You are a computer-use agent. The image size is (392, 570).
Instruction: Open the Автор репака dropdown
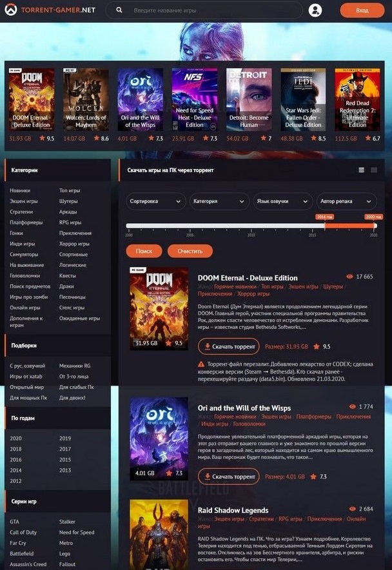[346, 201]
